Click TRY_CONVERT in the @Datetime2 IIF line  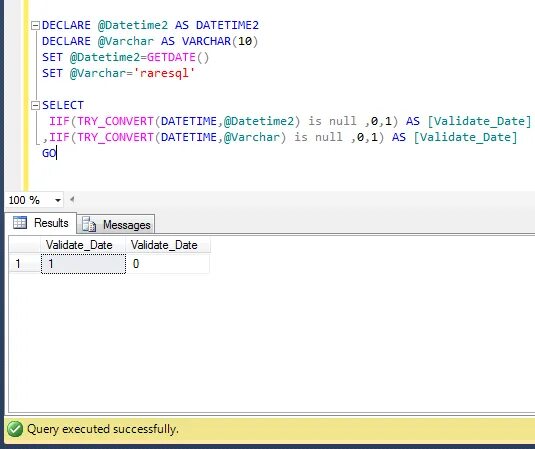[115, 121]
